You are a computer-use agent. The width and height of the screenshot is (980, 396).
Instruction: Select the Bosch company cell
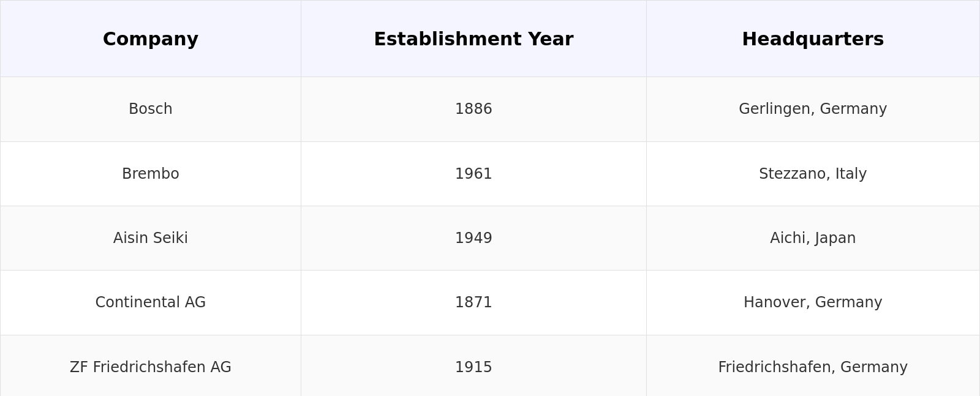(x=151, y=109)
